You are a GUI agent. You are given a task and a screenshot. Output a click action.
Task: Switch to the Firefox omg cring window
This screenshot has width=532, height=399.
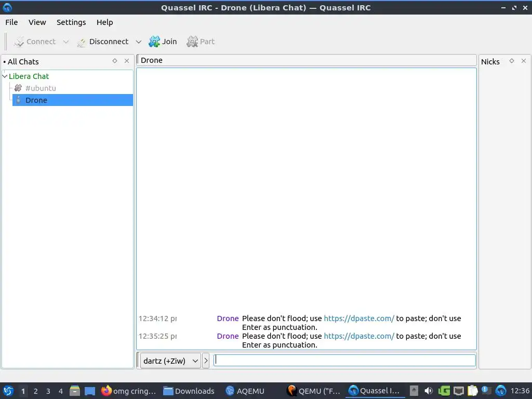[x=129, y=391]
